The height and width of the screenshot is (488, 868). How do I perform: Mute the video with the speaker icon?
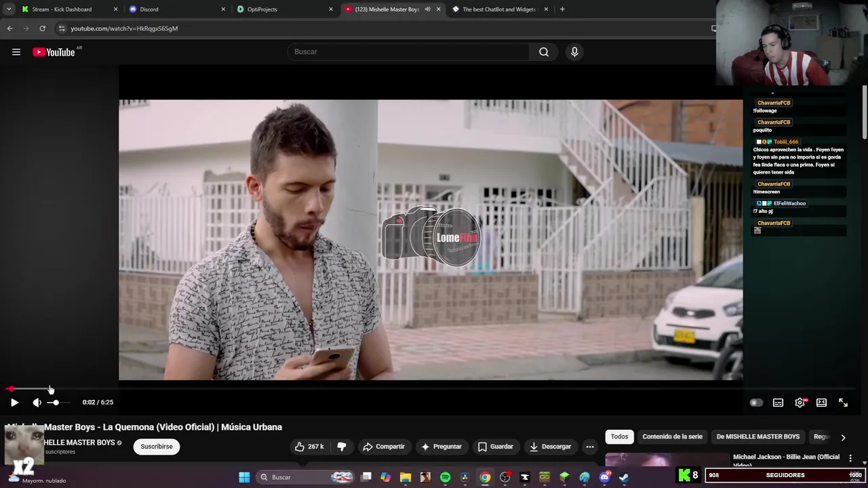(37, 403)
